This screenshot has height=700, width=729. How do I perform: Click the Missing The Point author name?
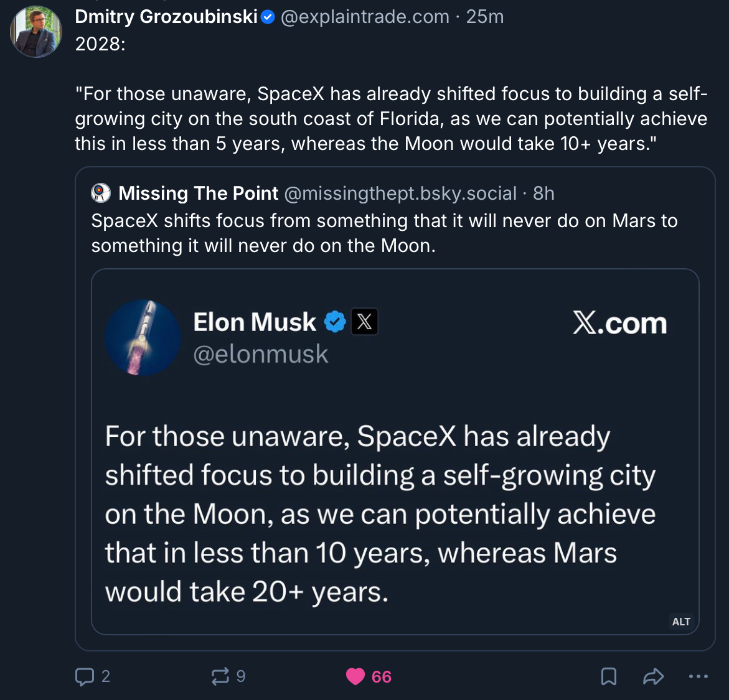click(x=198, y=194)
